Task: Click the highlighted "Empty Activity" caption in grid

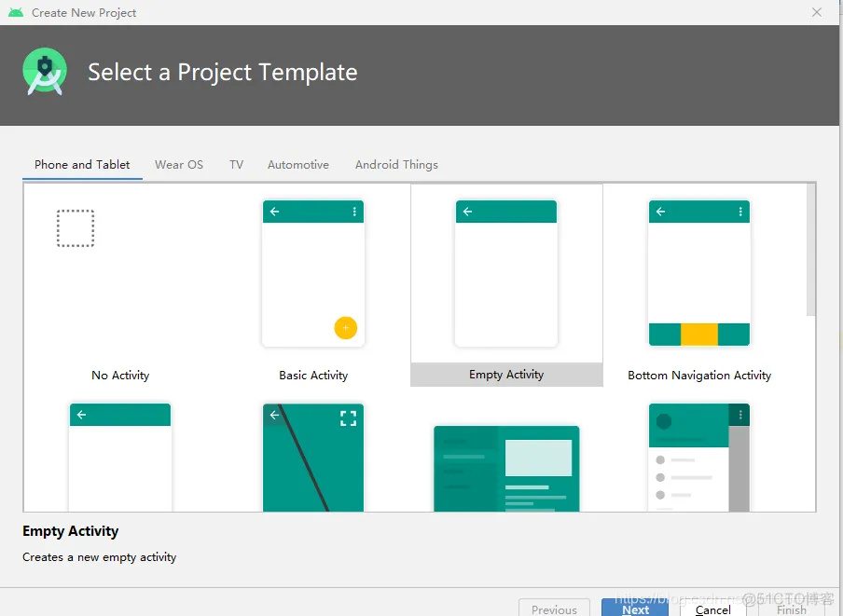Action: (x=506, y=375)
